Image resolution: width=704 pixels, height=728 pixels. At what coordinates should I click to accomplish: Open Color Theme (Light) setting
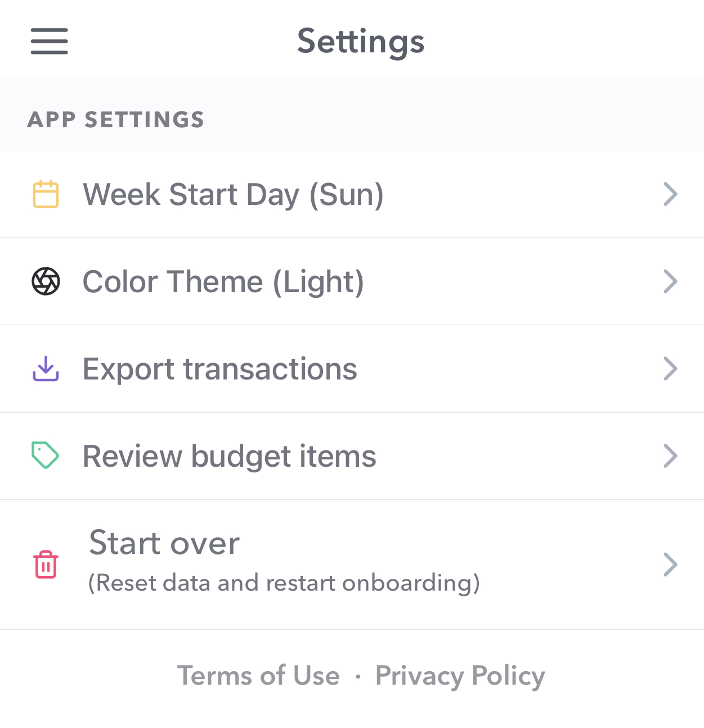(x=352, y=281)
